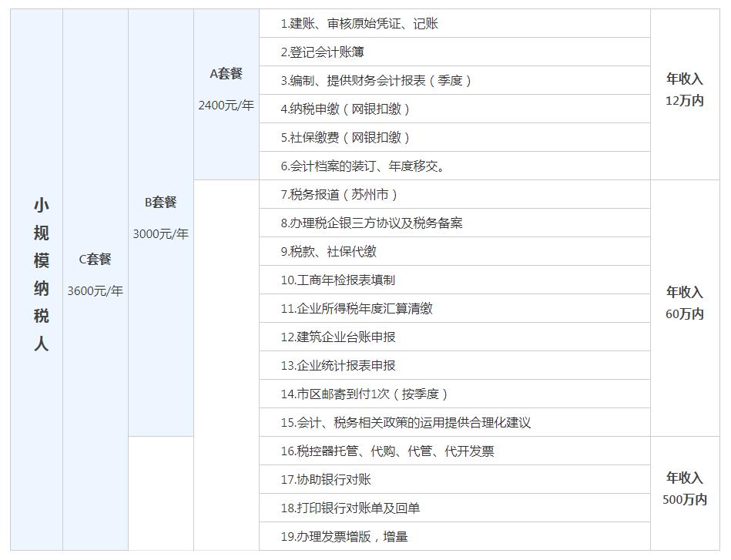Screen dimensions: 731x560
Task: Select row 10.工商年检报表填制
Action: coord(454,280)
